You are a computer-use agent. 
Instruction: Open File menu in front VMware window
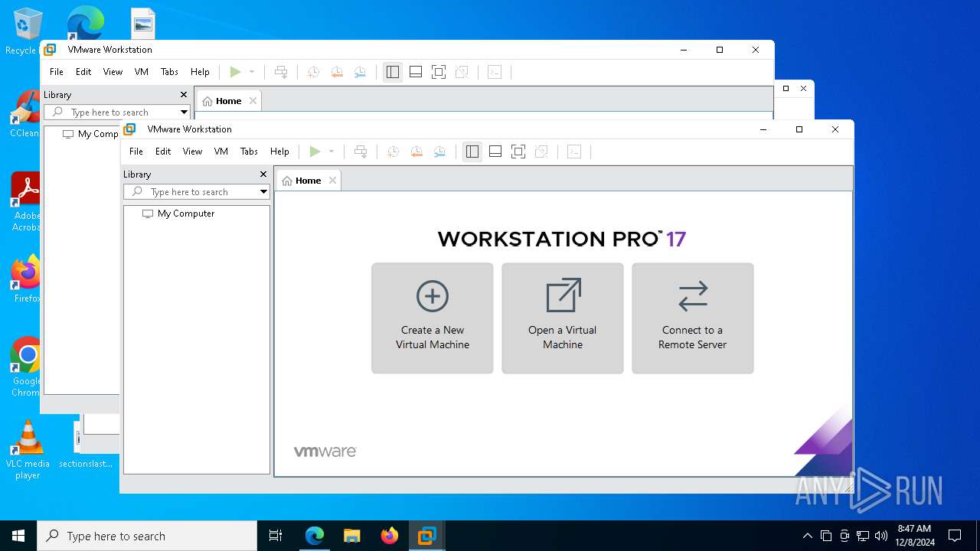point(136,152)
